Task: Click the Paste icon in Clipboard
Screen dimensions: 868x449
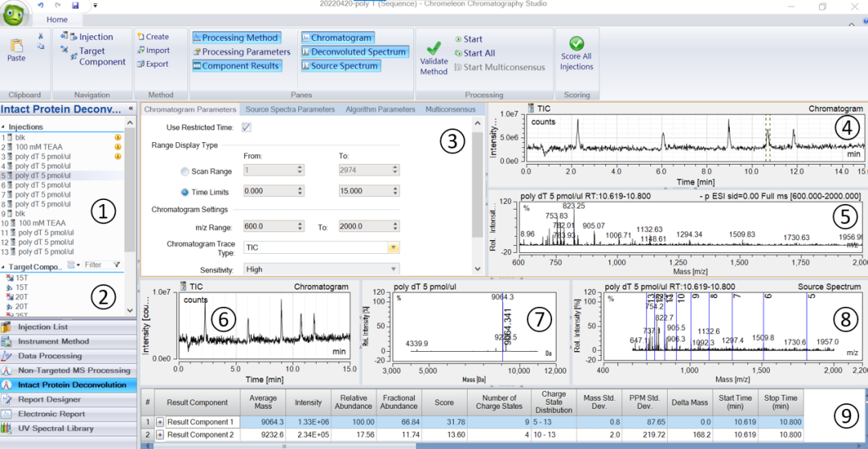Action: click(16, 47)
